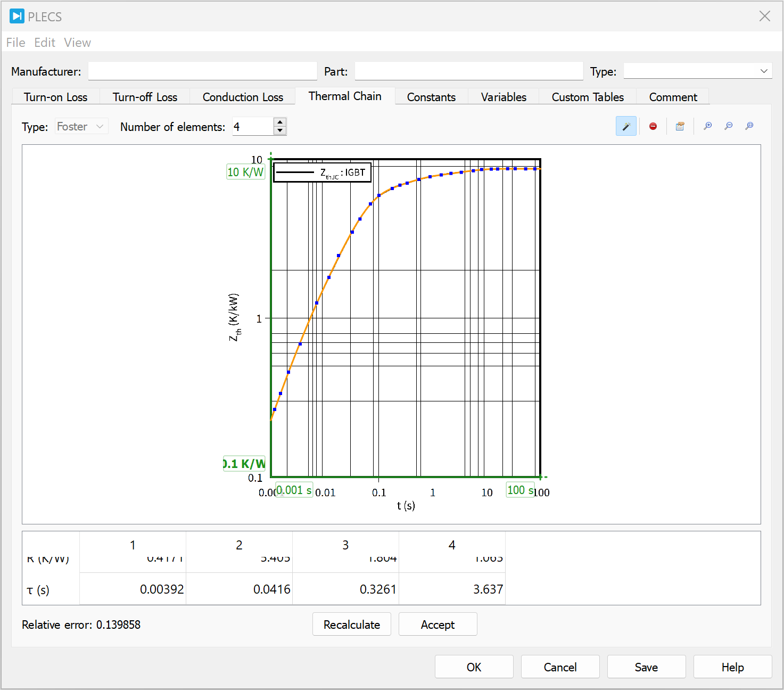Open the Turn-off Loss tab
The height and width of the screenshot is (690, 784).
point(145,97)
